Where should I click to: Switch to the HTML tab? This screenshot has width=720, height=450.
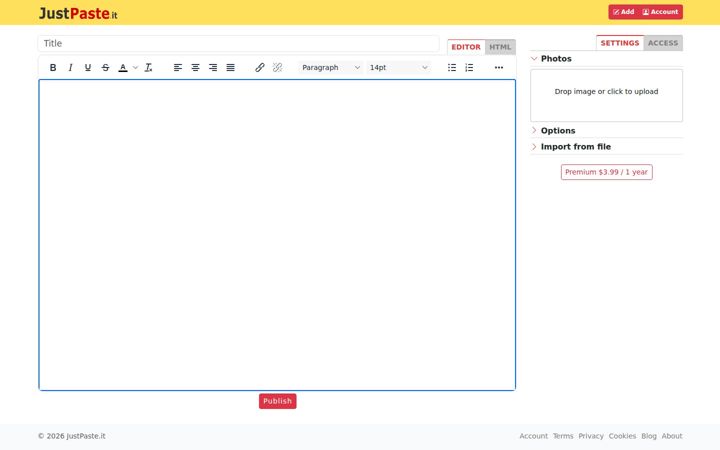[500, 47]
